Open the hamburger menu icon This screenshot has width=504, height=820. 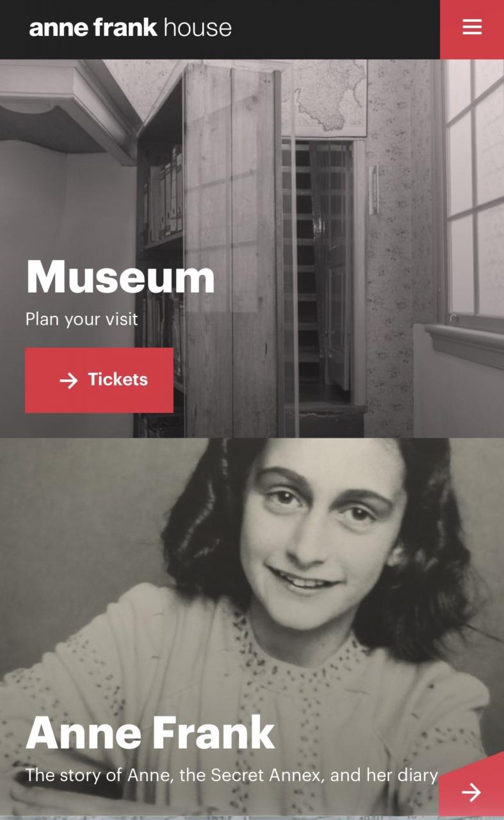click(x=472, y=27)
